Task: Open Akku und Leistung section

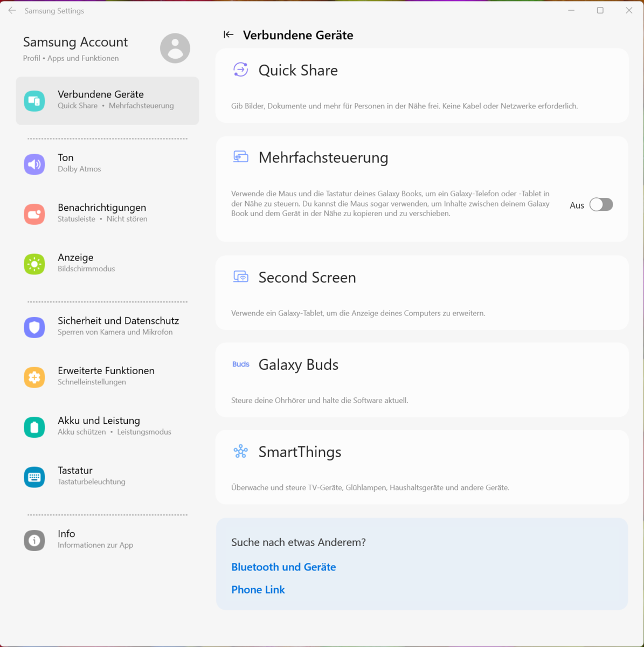Action: click(x=107, y=427)
